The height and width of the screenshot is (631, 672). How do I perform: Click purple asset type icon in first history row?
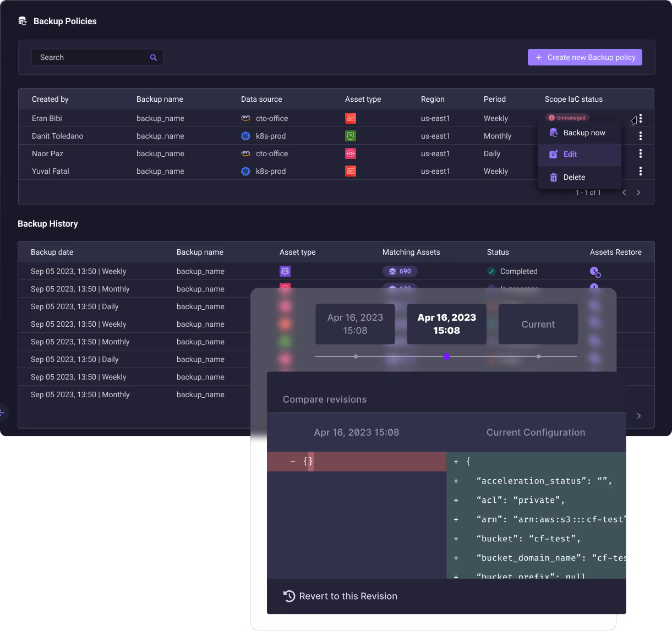coord(285,271)
